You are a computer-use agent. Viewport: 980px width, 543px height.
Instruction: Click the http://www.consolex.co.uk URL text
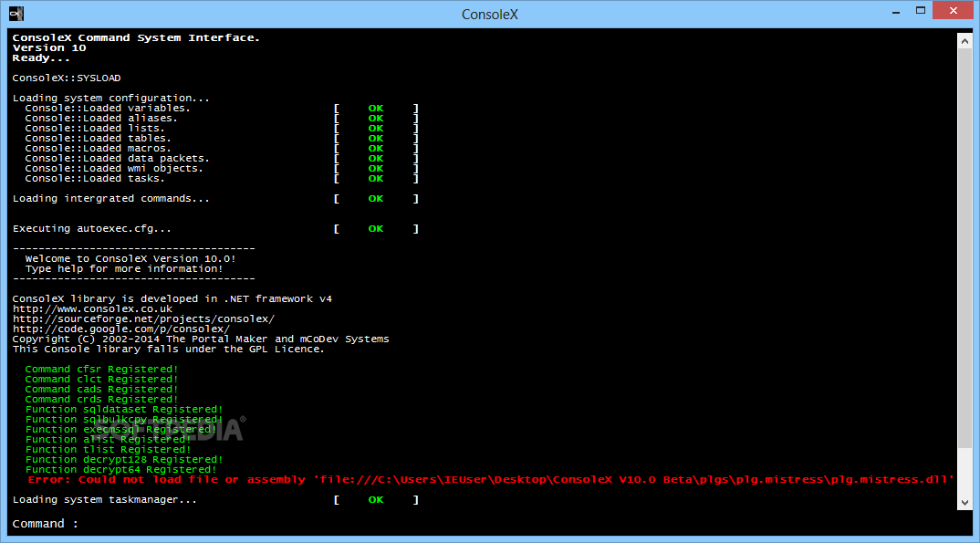[92, 308]
